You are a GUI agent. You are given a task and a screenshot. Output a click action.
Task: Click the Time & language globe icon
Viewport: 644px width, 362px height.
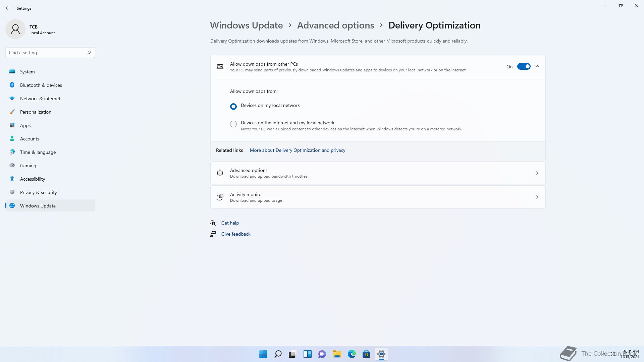(12, 152)
